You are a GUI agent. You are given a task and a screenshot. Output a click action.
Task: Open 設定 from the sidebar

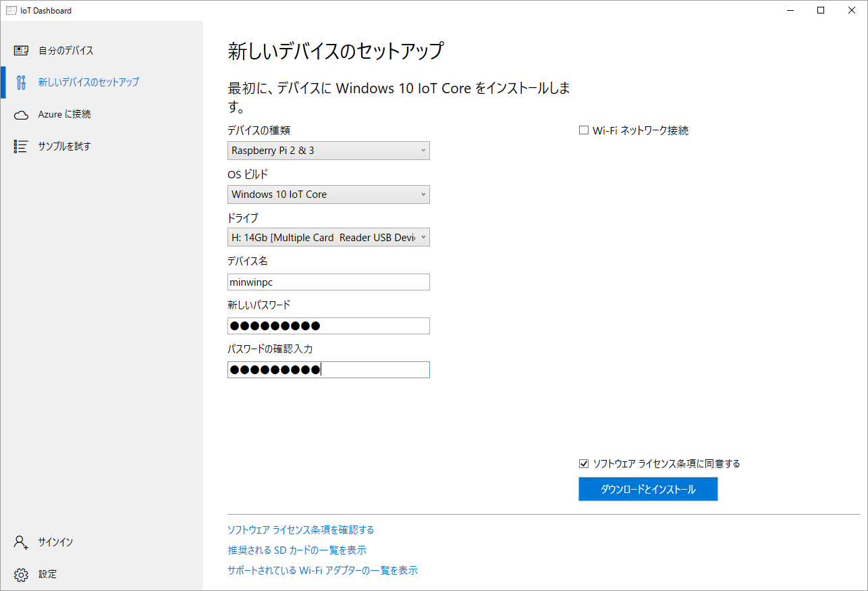tap(101, 575)
